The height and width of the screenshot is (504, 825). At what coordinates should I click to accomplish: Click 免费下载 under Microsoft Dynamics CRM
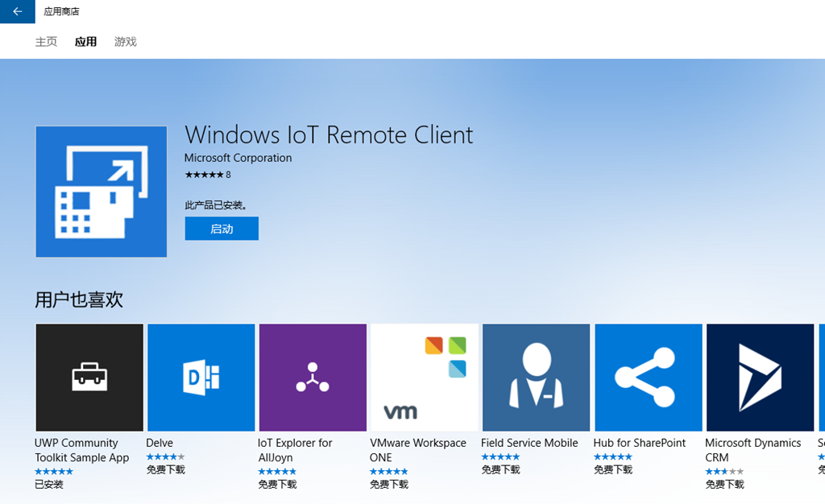(x=724, y=485)
